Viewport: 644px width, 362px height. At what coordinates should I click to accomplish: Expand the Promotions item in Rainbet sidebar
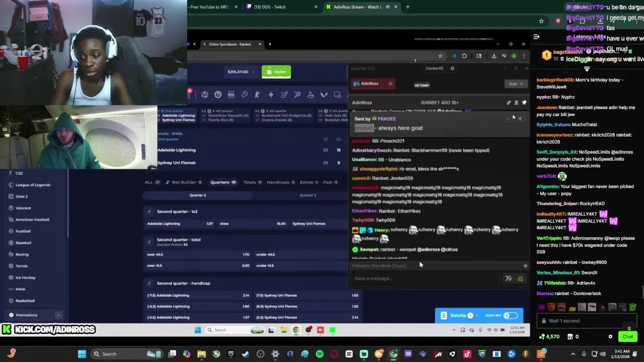click(x=58, y=315)
